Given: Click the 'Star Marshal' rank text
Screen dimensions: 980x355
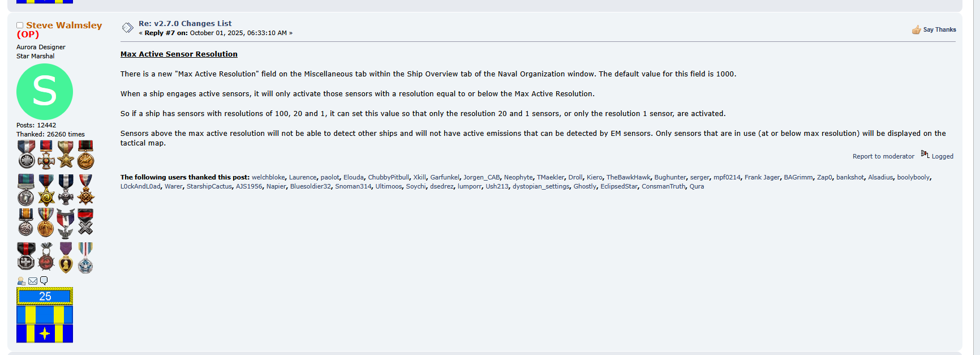Looking at the screenshot, I should click(x=35, y=56).
